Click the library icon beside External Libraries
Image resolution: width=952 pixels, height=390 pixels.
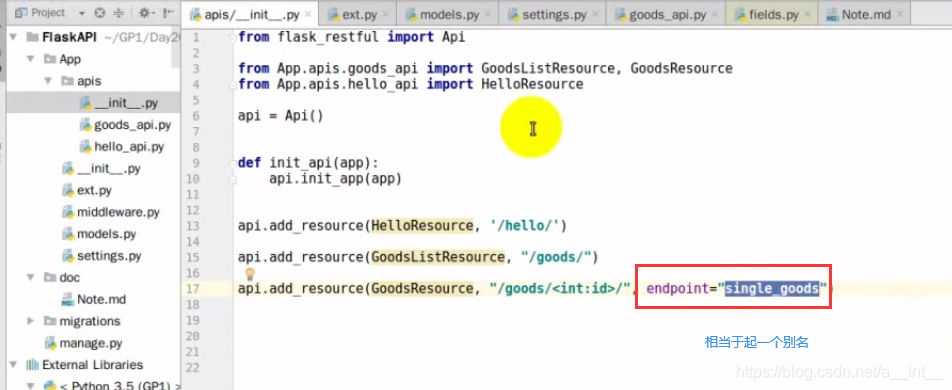click(x=32, y=365)
